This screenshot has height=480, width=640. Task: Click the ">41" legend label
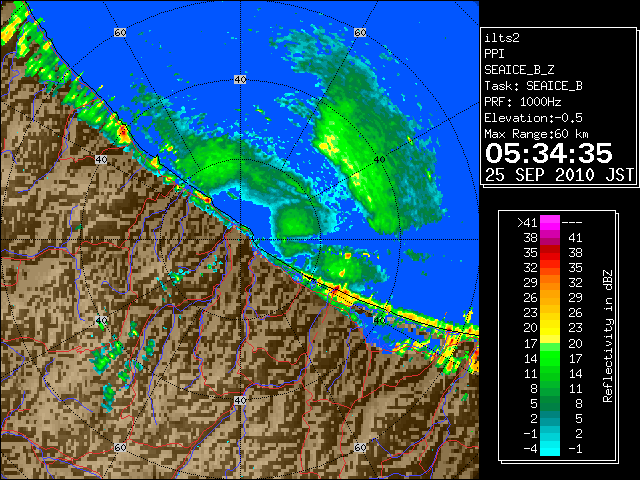[527, 223]
